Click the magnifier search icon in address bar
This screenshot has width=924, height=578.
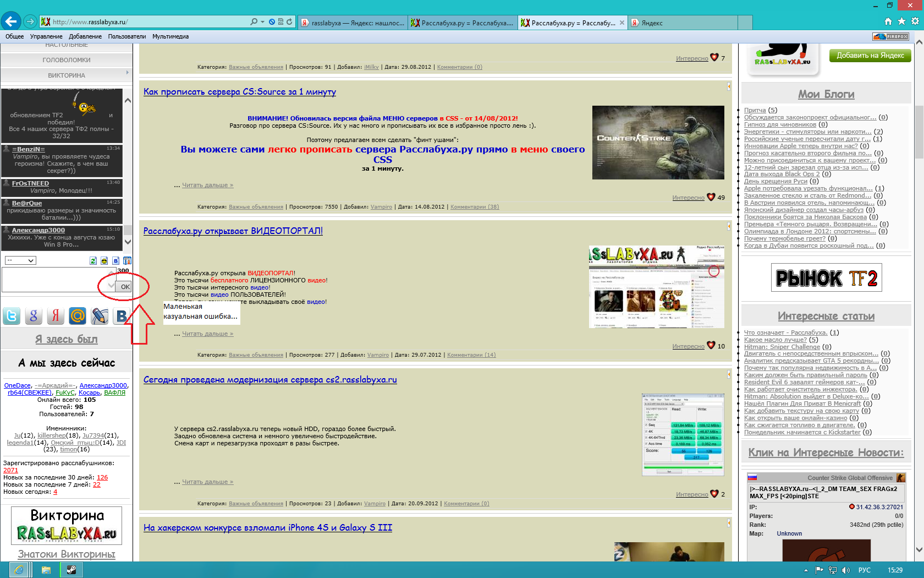tap(254, 21)
